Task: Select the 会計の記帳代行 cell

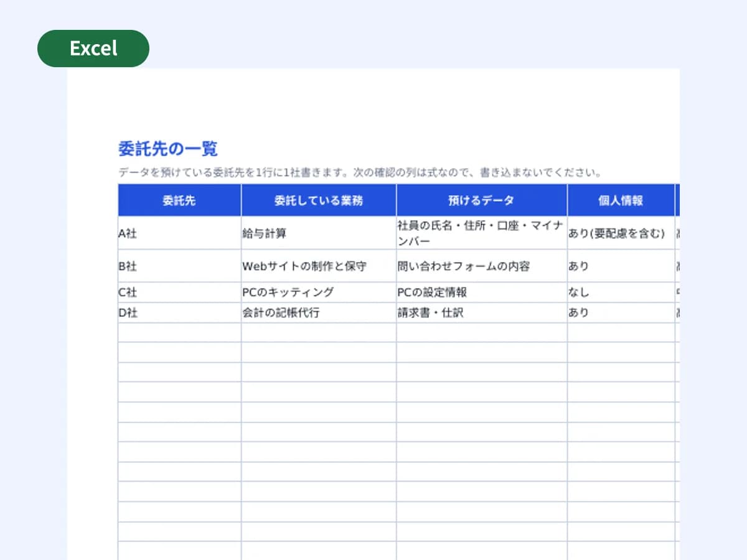Action: (x=319, y=313)
